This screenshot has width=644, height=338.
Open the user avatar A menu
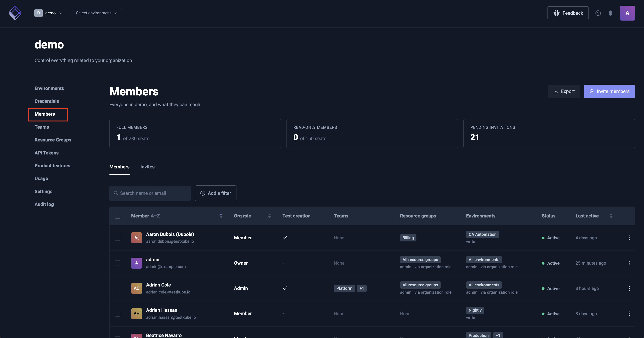tap(627, 13)
